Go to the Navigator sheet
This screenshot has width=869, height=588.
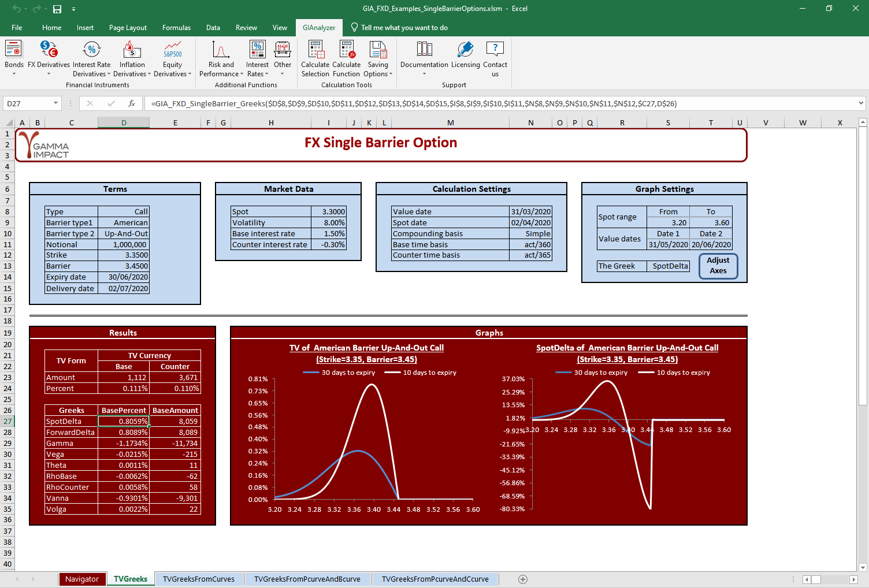81,579
